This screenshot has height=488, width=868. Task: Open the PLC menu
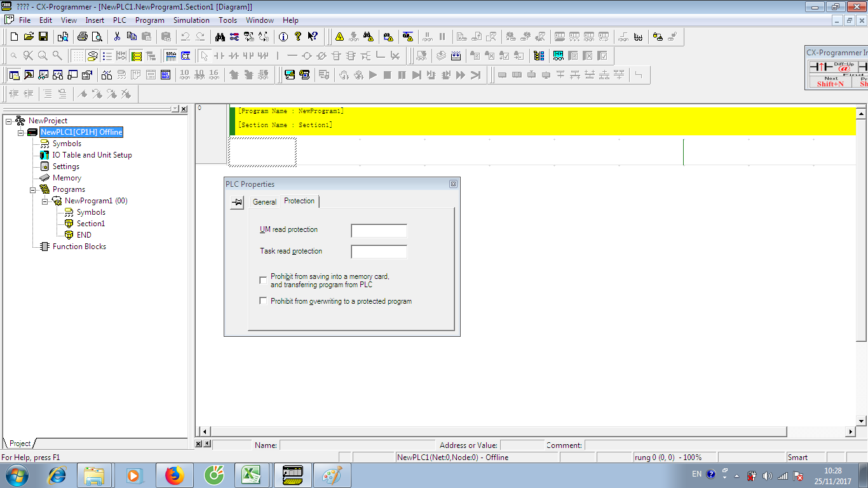click(x=119, y=20)
